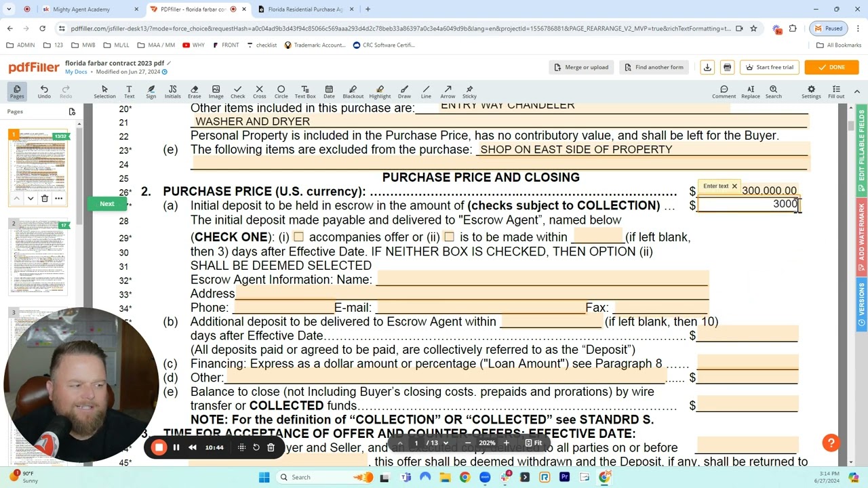Screen dimensions: 868x488
Task: Open the CRC Software Certifi... bookmark
Action: (x=384, y=45)
